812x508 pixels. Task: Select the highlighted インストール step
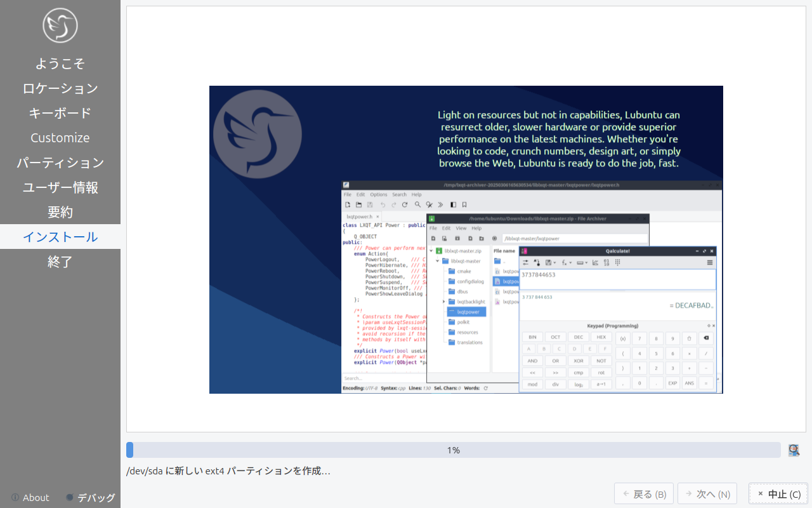pos(60,237)
